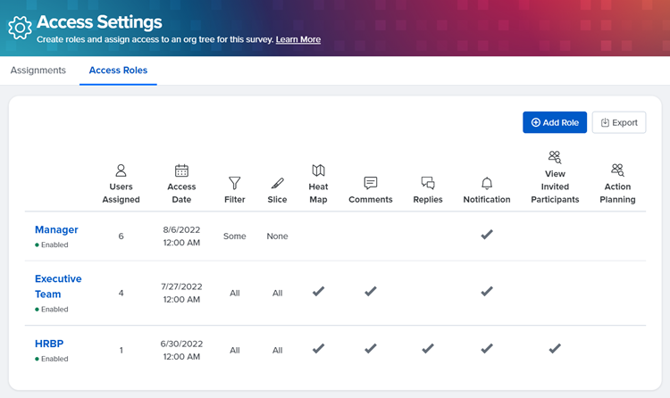The image size is (670, 398).
Task: Click the Access Settings page title
Action: 99,22
